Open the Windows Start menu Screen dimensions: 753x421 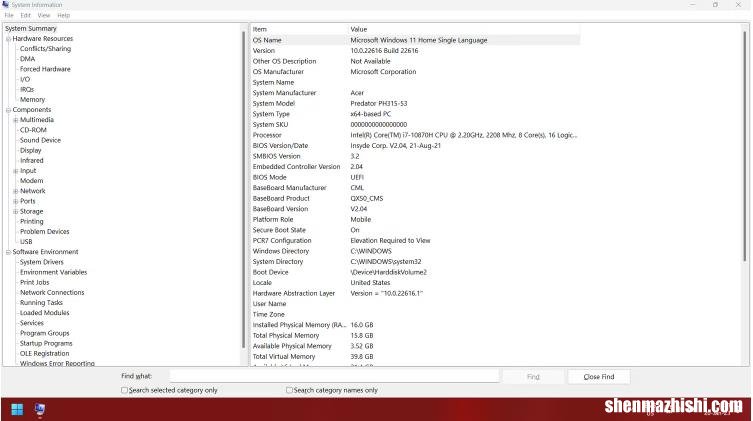click(x=17, y=409)
